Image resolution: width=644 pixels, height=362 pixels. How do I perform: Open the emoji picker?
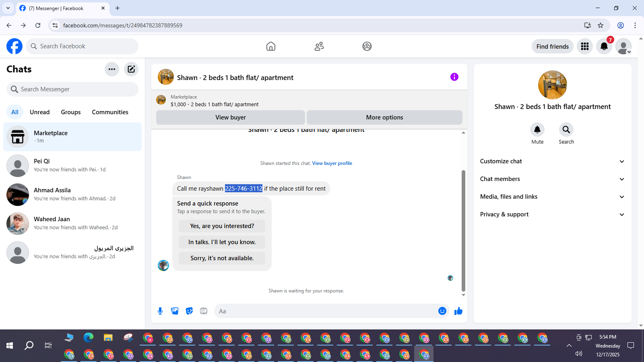coord(442,311)
